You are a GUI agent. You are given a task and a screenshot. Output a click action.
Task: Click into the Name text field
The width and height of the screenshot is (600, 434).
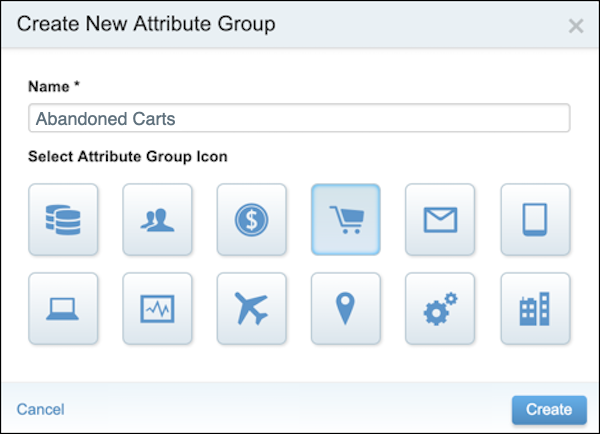coord(299,118)
